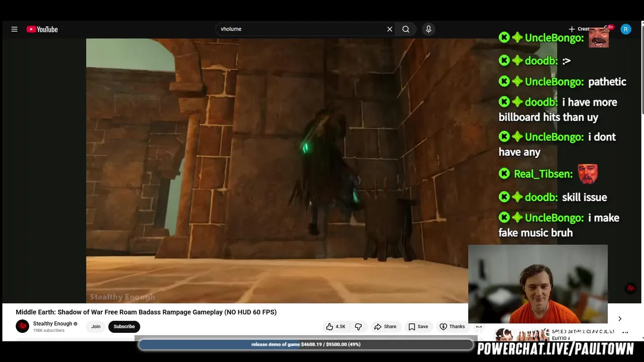
Task: Go to the YouTube home logo
Action: 42,29
